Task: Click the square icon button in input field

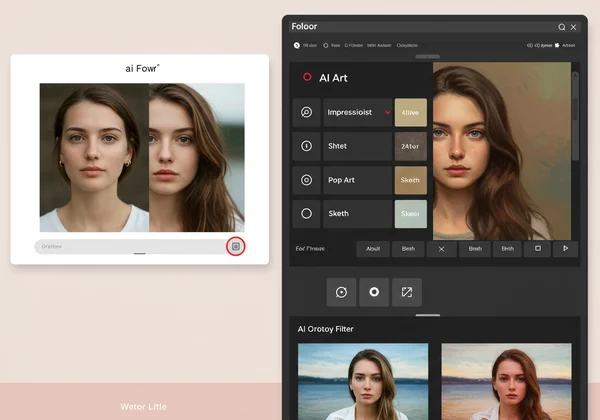Action: [x=236, y=246]
